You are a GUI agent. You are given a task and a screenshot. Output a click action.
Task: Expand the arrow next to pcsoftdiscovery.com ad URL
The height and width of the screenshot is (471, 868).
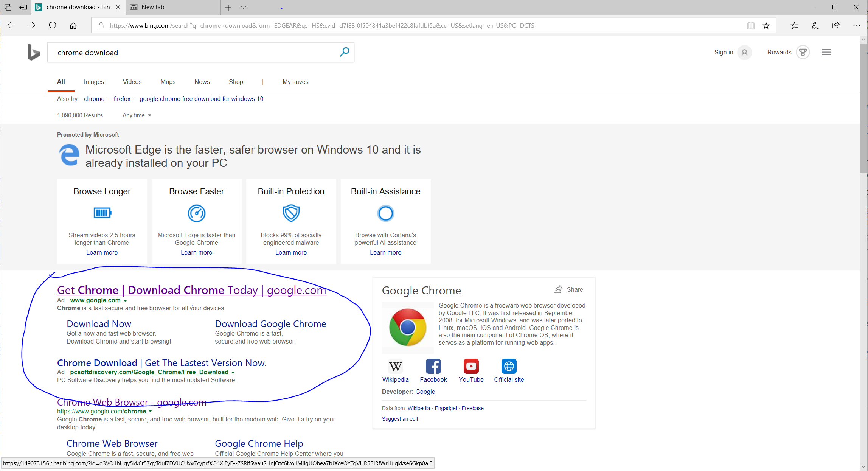(233, 372)
